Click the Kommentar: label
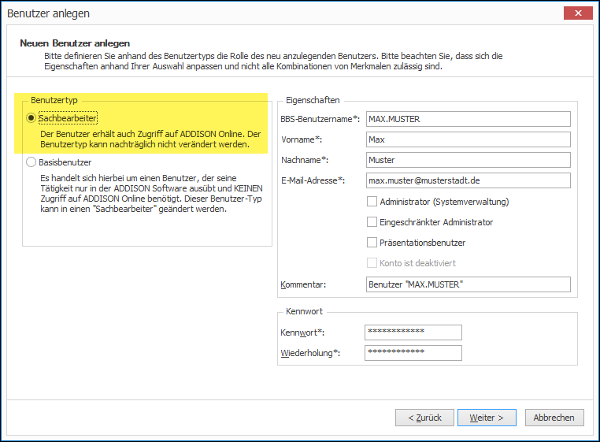This screenshot has width=600, height=442. [303, 285]
